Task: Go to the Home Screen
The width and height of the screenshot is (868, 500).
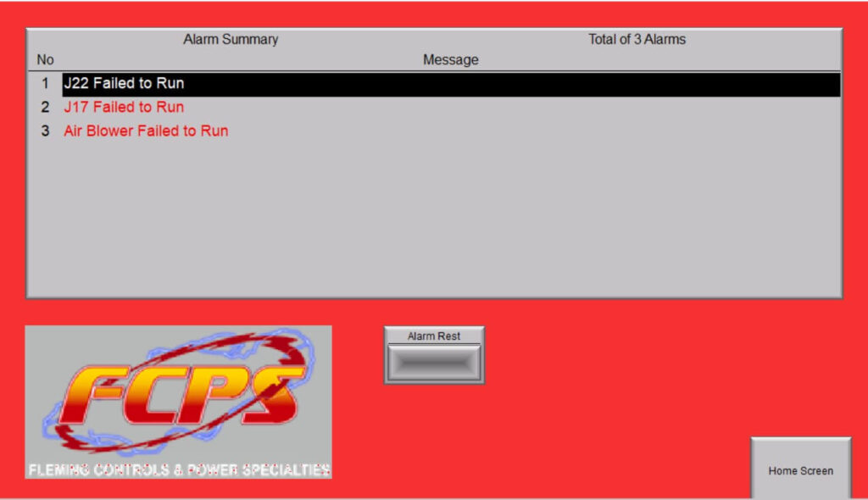Action: tap(800, 470)
